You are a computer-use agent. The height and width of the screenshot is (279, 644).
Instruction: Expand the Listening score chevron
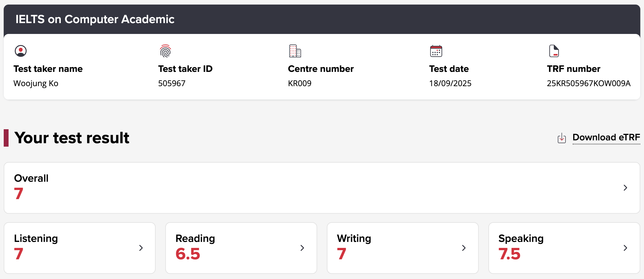coord(141,248)
